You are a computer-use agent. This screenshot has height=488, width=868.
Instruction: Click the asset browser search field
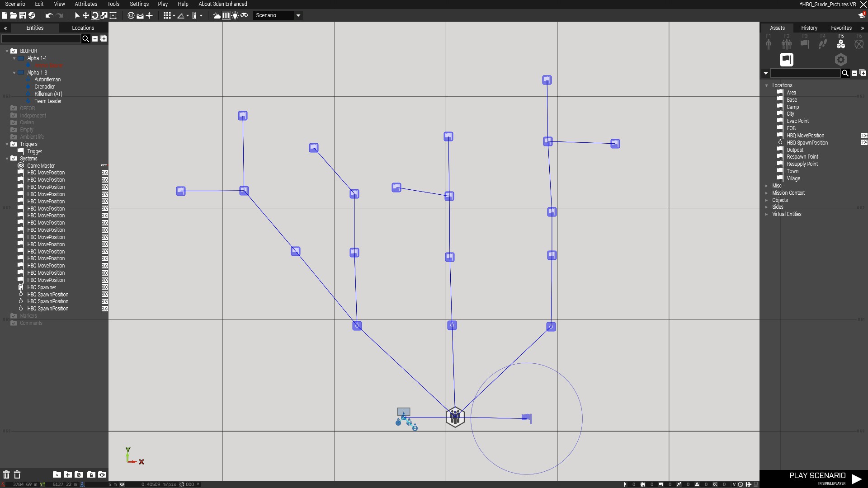pos(805,73)
